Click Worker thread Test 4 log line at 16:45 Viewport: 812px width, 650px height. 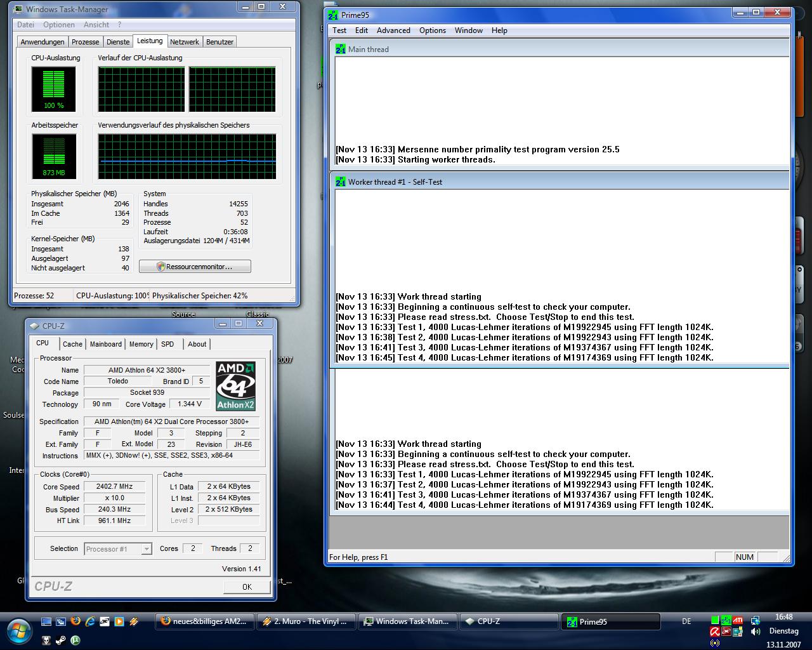525,357
